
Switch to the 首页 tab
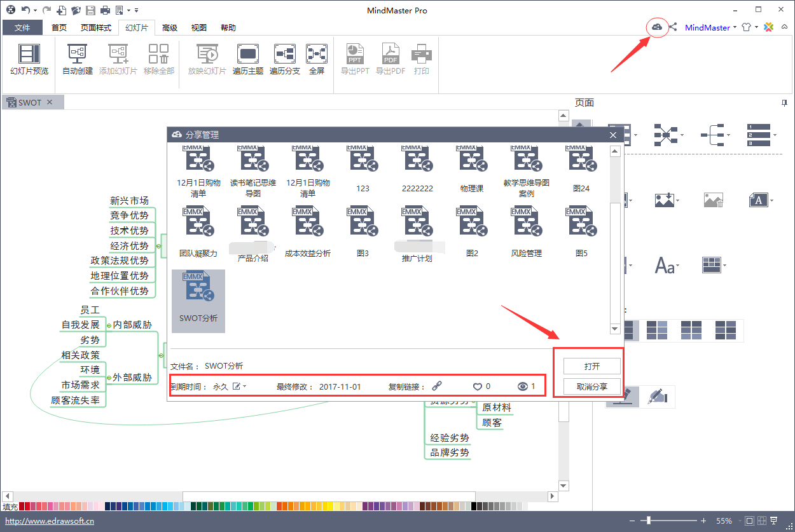click(x=59, y=27)
